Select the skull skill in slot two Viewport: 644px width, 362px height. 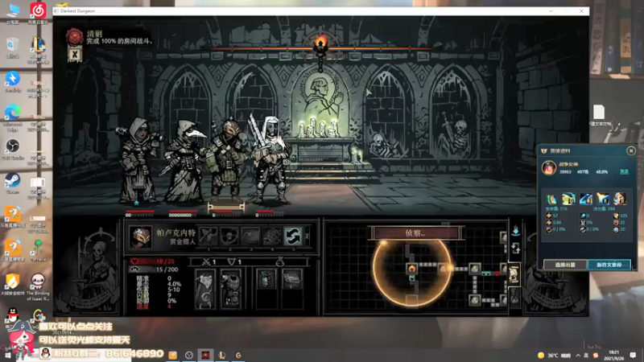point(229,236)
